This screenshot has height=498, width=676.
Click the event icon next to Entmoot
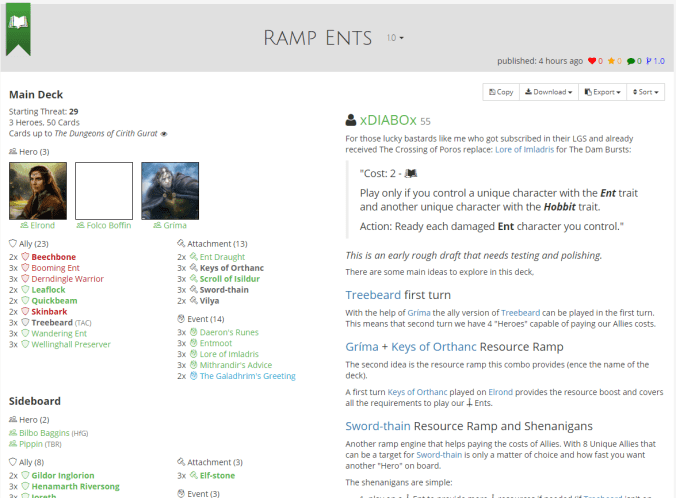click(194, 343)
